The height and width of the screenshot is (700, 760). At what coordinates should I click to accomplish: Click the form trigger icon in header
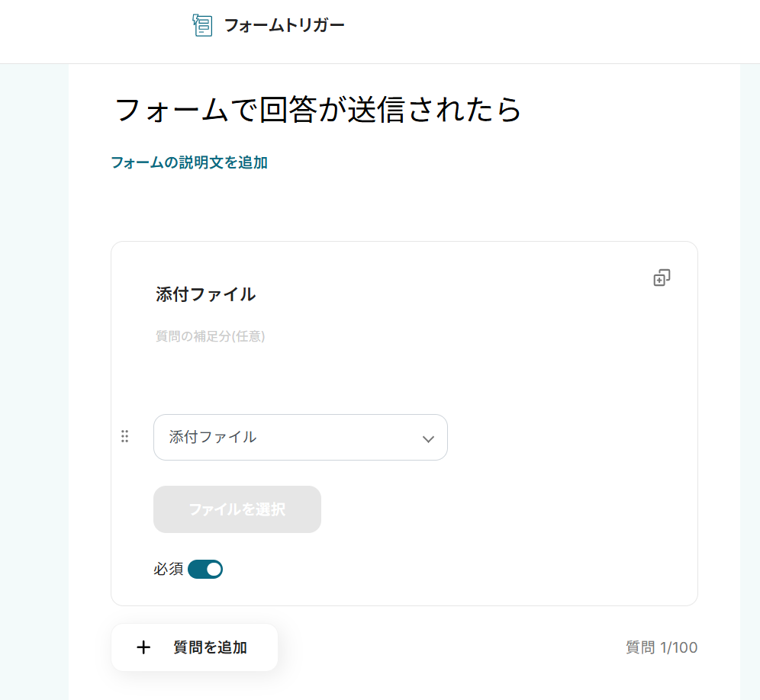click(202, 25)
